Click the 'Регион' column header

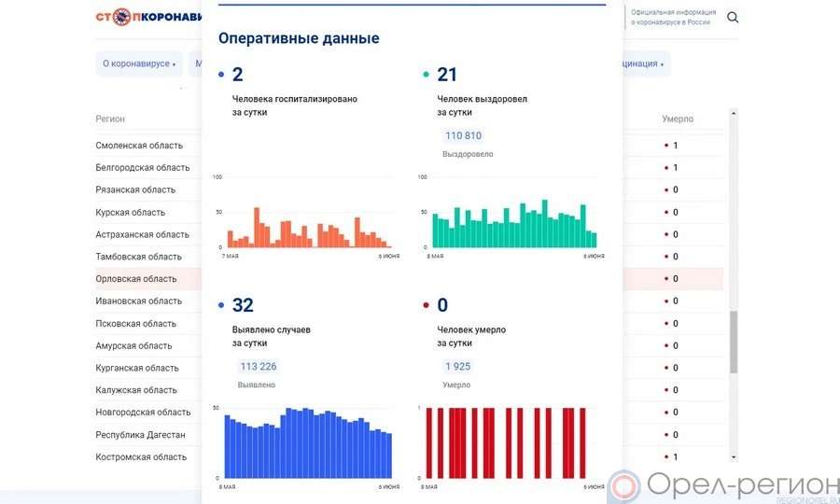[x=110, y=119]
